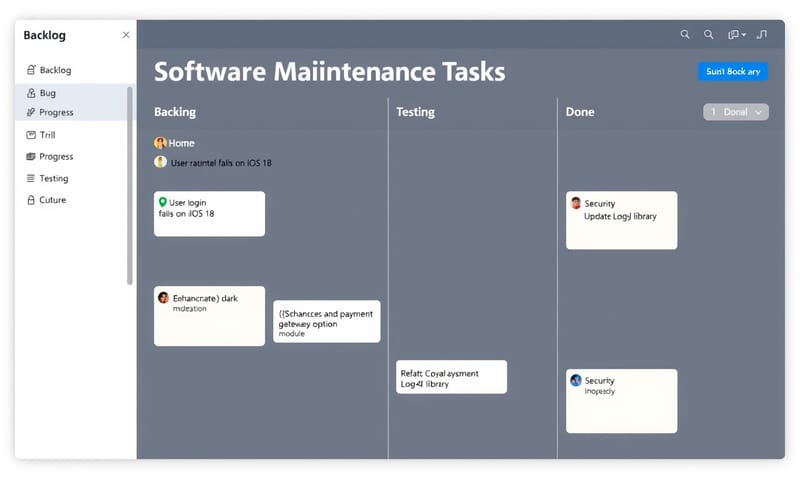Expand the Donal dropdown in Done column

(736, 112)
